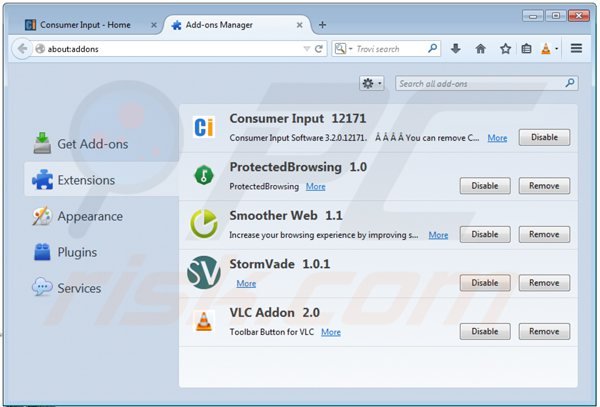Remove the StormVade extension
This screenshot has height=407, width=600.
coord(544,283)
